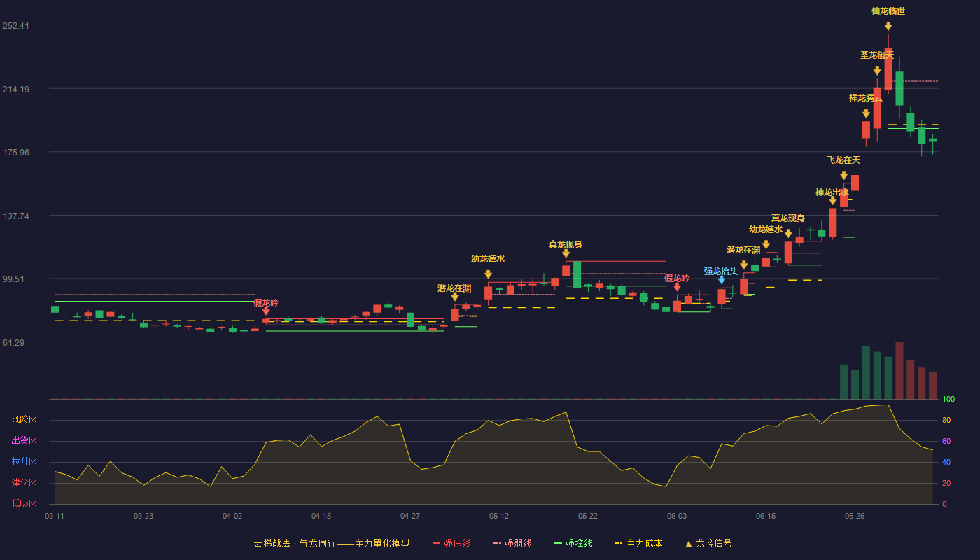Click the 拉升区 zone label
This screenshot has height=560, width=980.
(x=24, y=462)
